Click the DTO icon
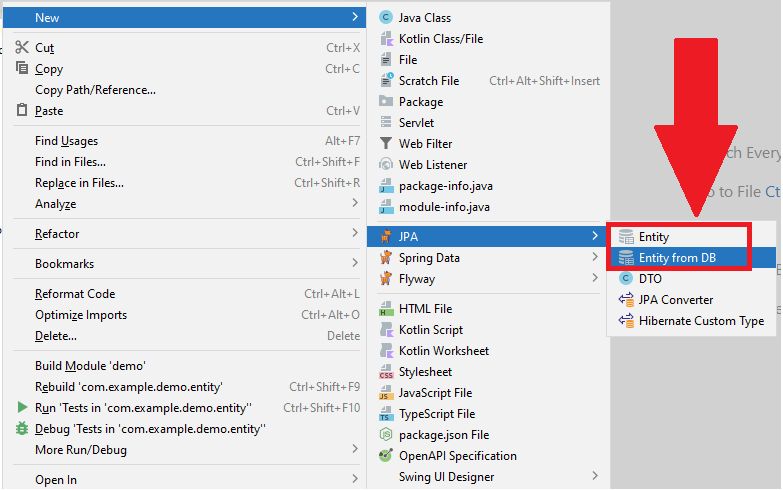This screenshot has height=490, width=783. coord(627,279)
